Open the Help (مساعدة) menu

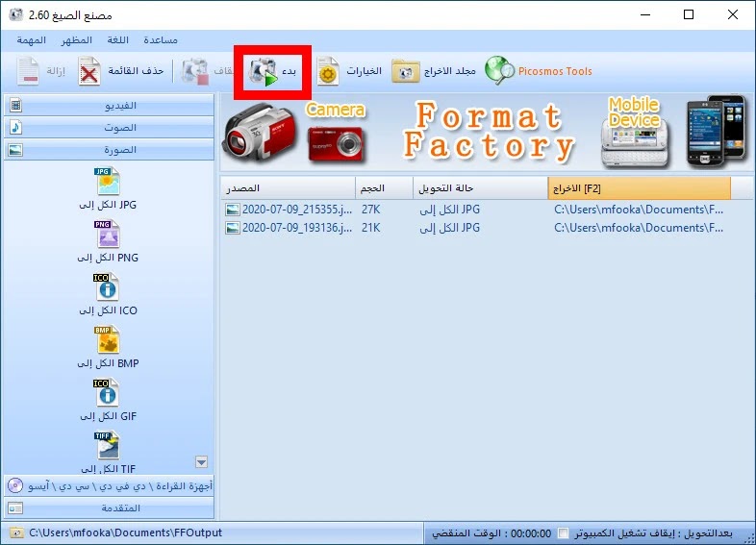pyautogui.click(x=161, y=40)
